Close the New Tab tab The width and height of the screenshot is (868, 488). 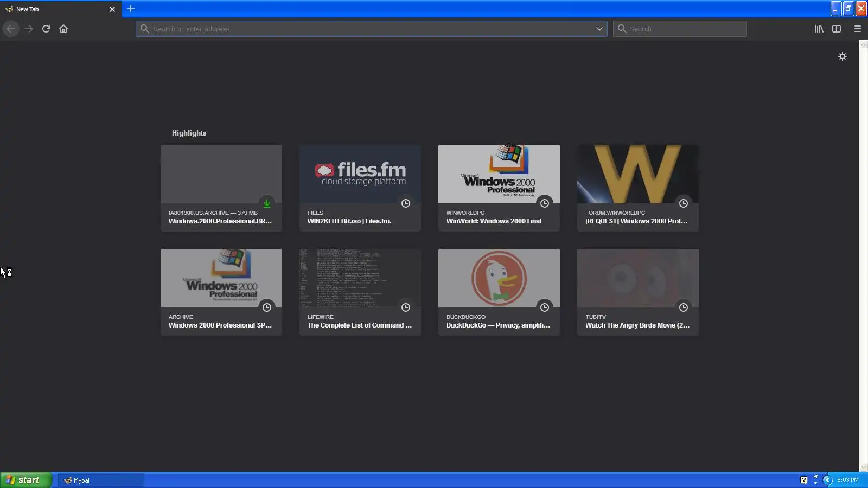point(112,9)
